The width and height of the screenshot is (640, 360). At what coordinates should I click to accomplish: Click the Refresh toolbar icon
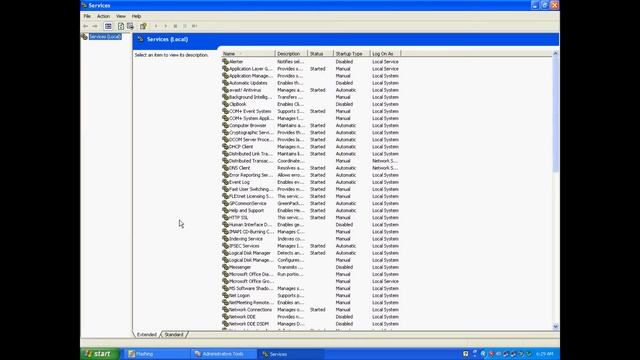click(x=121, y=26)
